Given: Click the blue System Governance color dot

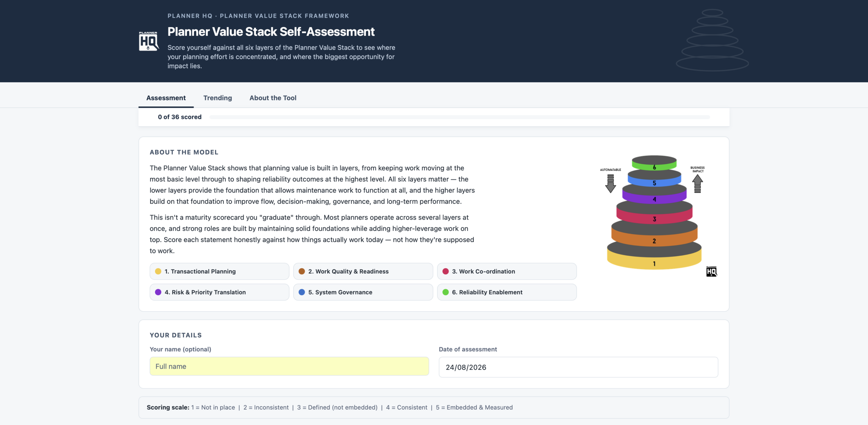Looking at the screenshot, I should pyautogui.click(x=302, y=292).
